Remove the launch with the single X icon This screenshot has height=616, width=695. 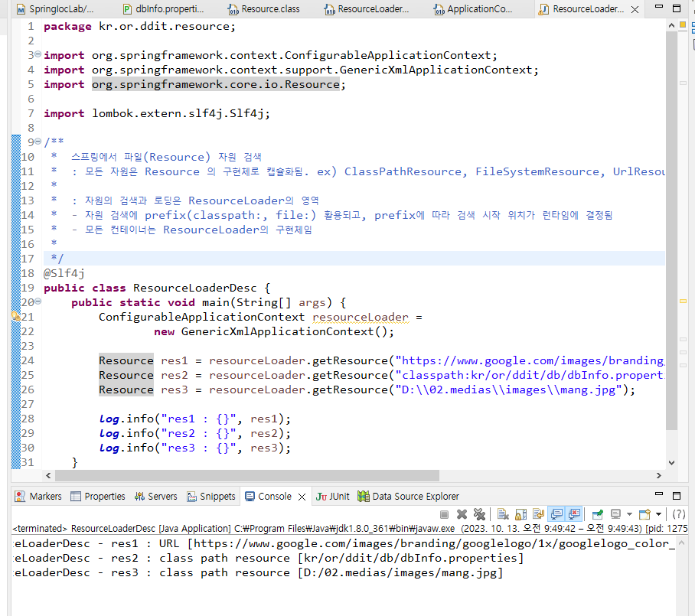462,514
